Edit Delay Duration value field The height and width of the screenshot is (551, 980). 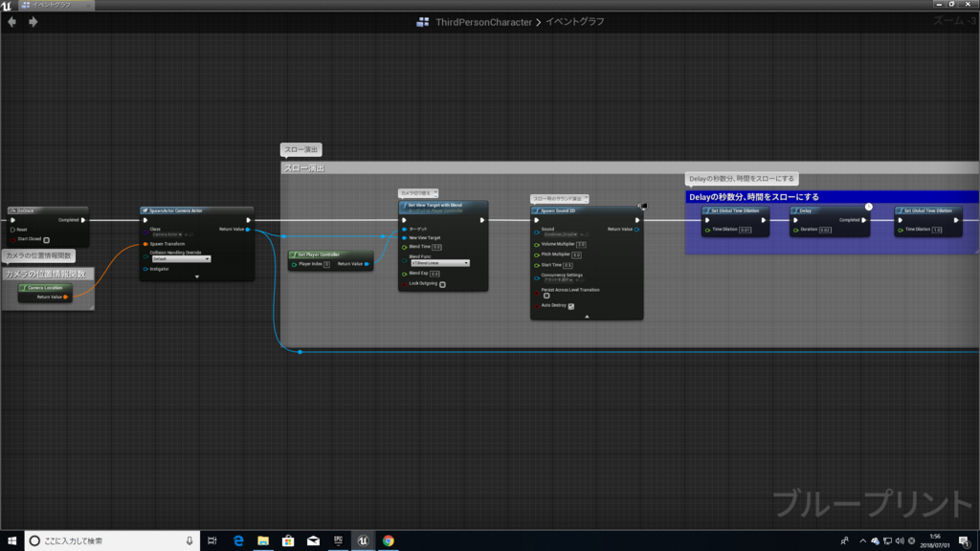tap(825, 230)
